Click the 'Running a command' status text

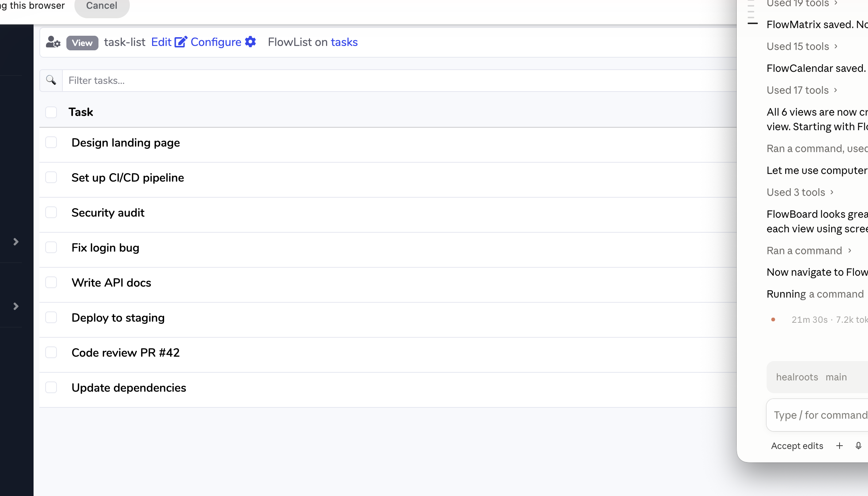click(815, 294)
